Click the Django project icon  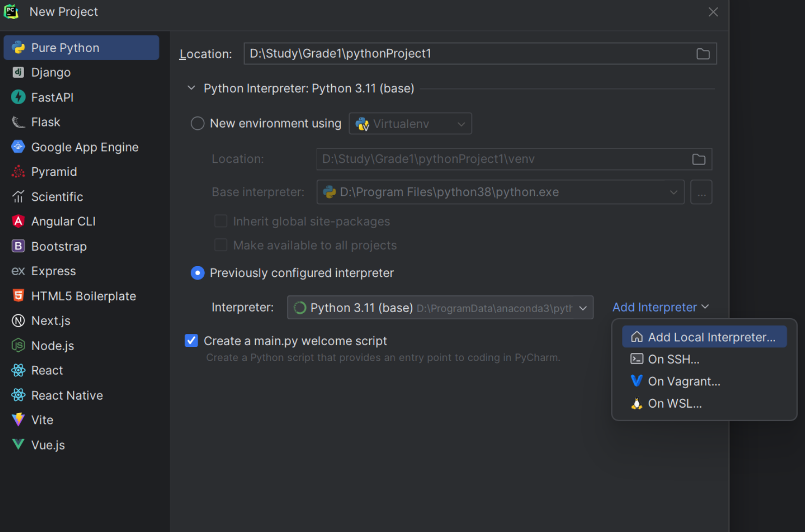(18, 72)
